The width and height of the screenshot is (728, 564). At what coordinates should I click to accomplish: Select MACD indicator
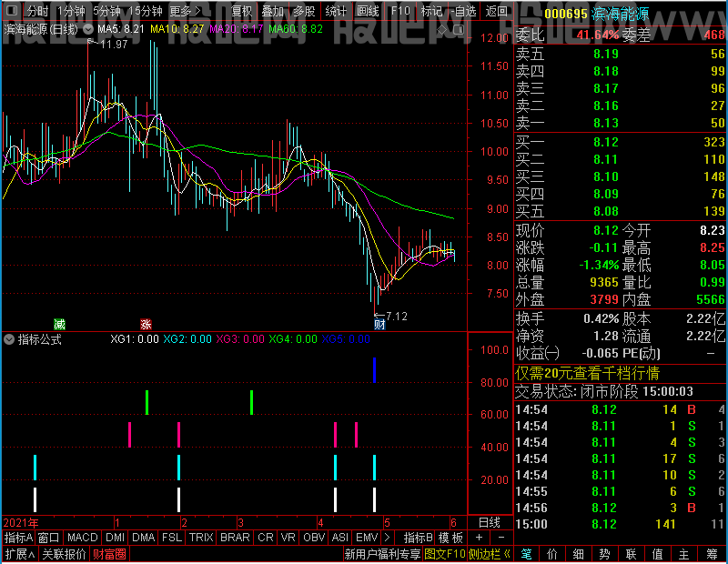[x=82, y=538]
